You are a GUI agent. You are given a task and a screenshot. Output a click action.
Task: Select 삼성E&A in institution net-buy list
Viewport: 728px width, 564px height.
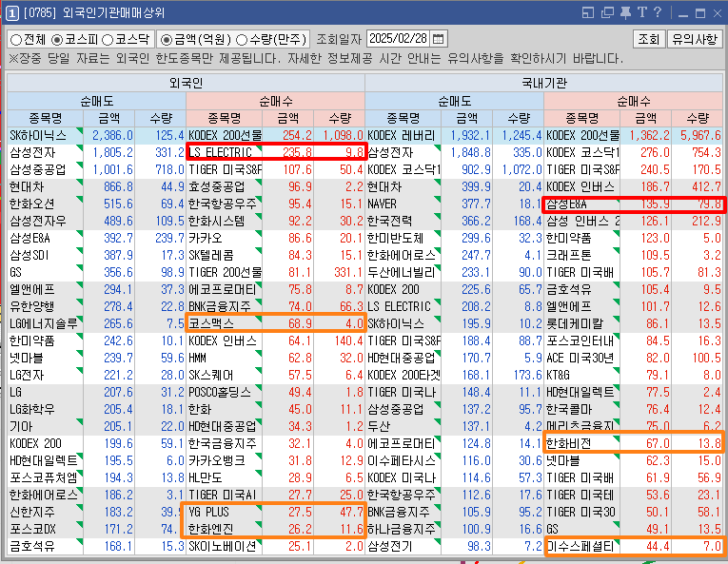point(566,204)
